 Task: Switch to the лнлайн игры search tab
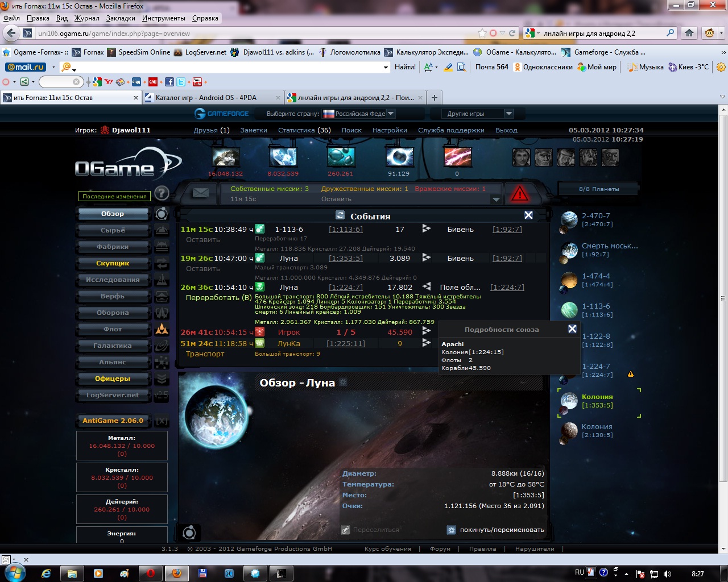point(354,97)
